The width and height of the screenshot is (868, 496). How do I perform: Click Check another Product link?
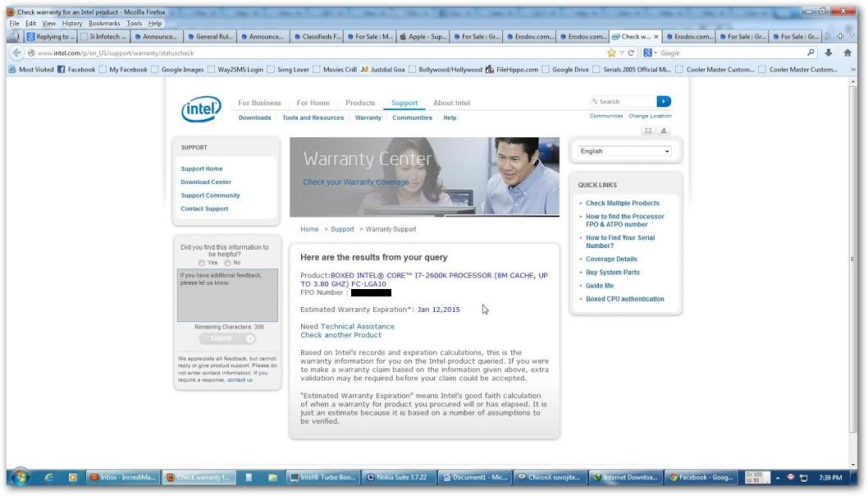pos(341,335)
